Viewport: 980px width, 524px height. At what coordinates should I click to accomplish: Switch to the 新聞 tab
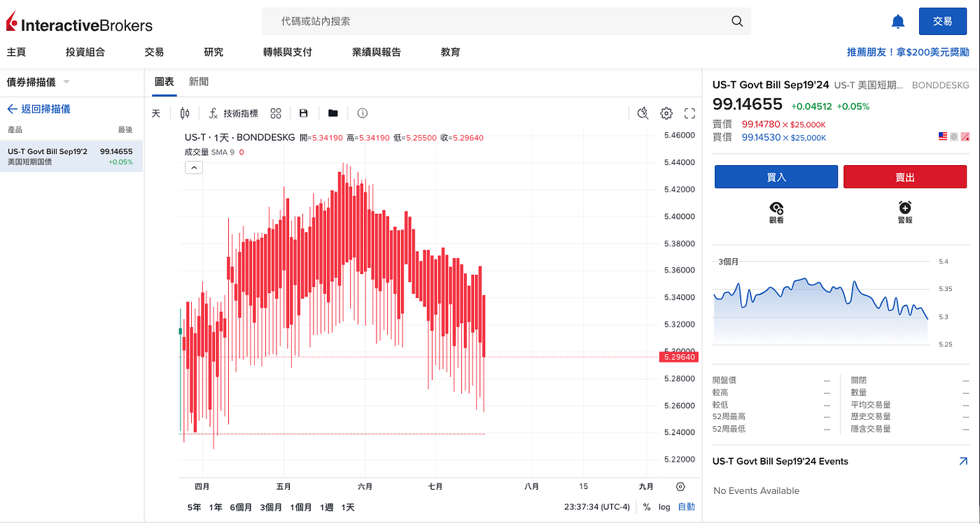click(x=199, y=82)
